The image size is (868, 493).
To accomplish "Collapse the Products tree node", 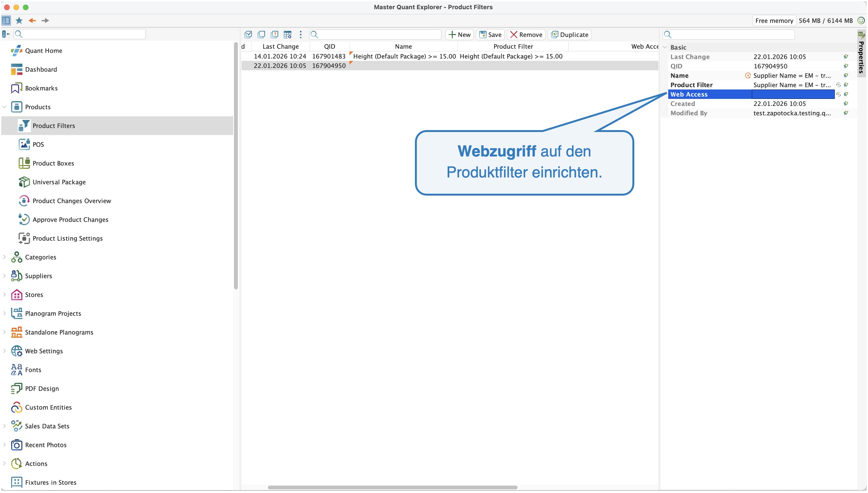I will pyautogui.click(x=4, y=107).
